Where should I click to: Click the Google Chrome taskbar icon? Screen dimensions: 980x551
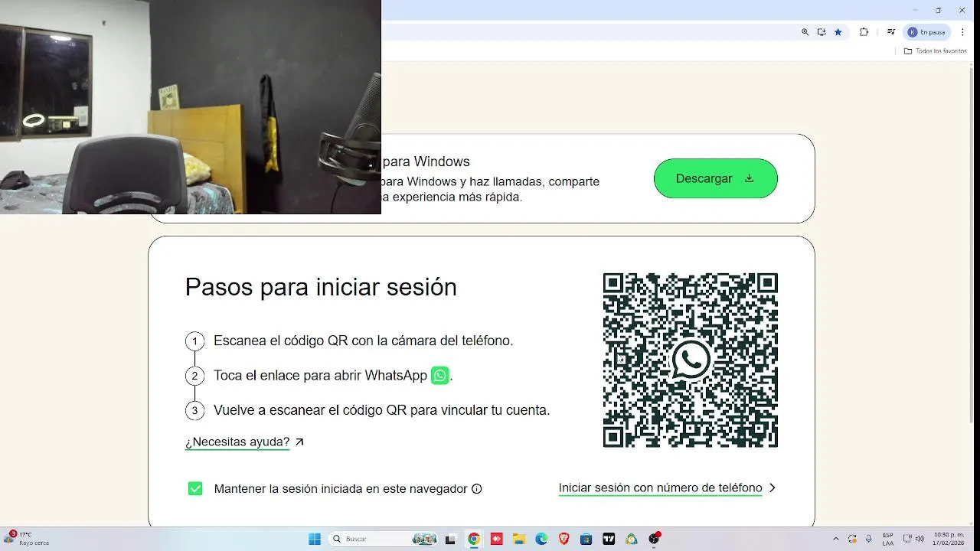pyautogui.click(x=474, y=539)
